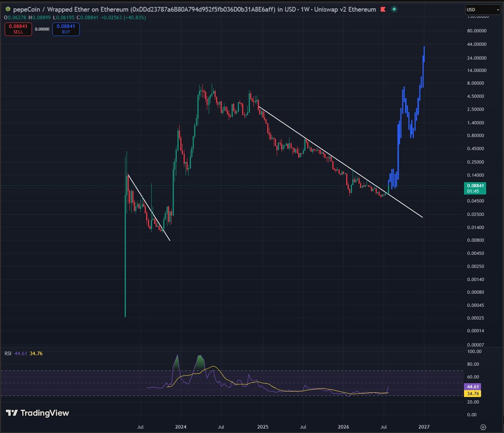Click the 2024 label on time axis
This screenshot has height=433, width=504.
point(181,427)
